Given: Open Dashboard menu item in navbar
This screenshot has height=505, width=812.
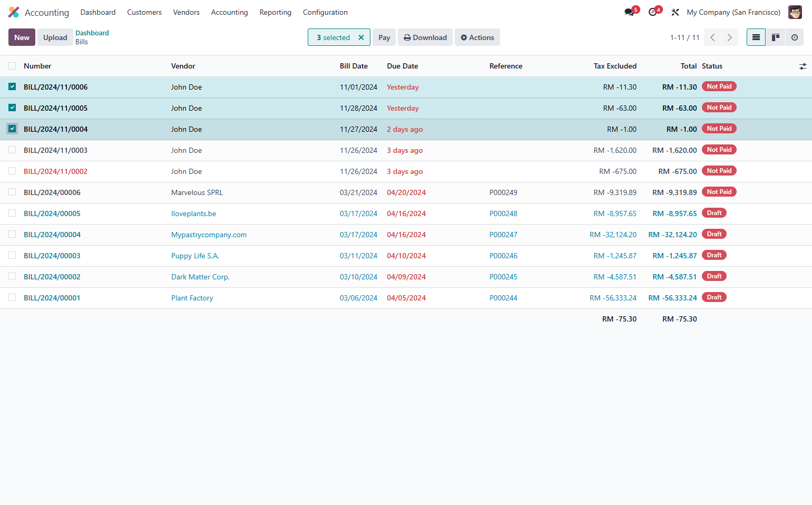Looking at the screenshot, I should point(98,12).
